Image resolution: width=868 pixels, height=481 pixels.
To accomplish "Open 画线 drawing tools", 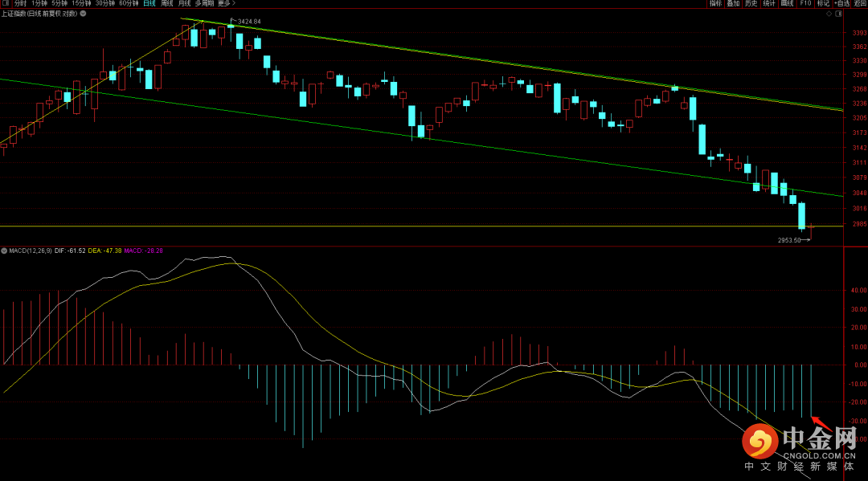I will click(787, 3).
